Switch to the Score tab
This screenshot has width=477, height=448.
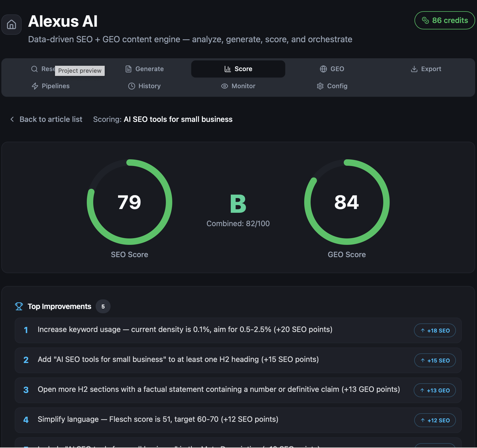click(x=238, y=69)
